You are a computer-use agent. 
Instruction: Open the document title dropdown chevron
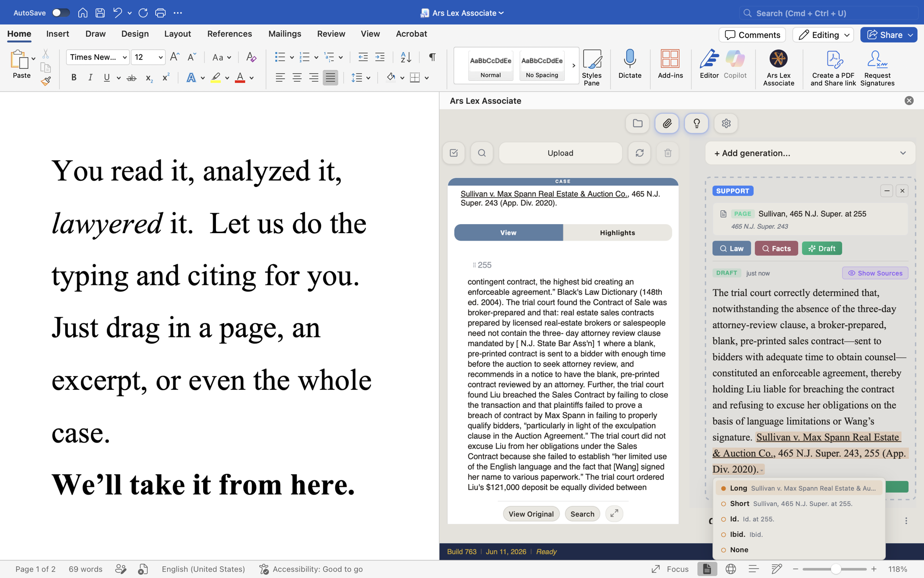[501, 13]
